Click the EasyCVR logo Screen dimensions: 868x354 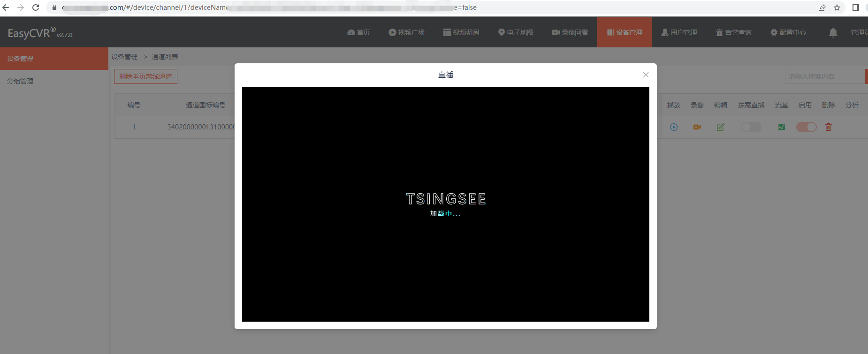click(40, 33)
